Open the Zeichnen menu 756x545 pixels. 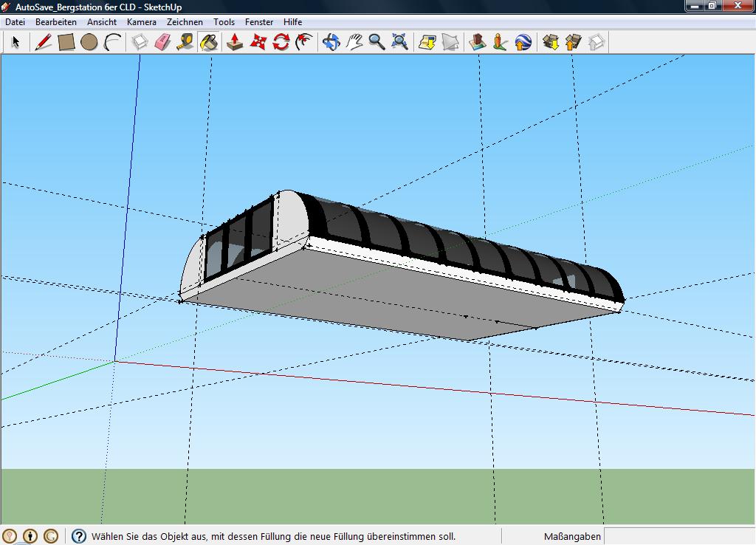pos(185,21)
